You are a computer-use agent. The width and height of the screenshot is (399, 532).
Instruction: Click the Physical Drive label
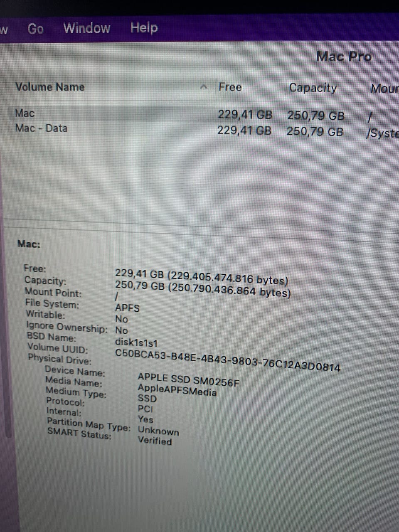pyautogui.click(x=60, y=359)
